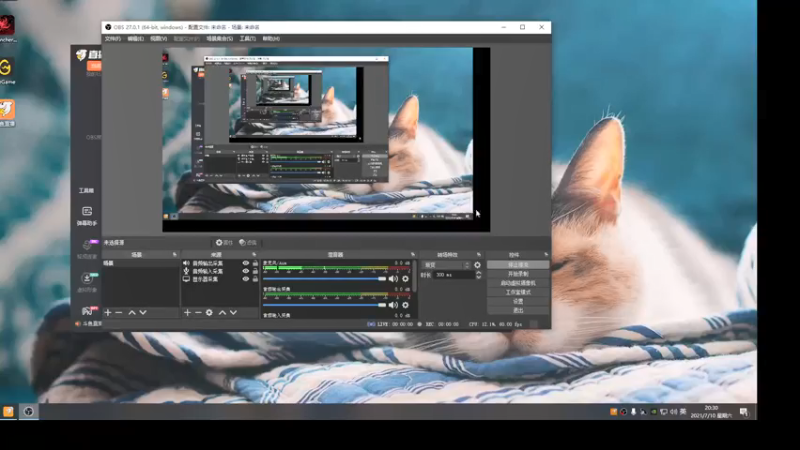The height and width of the screenshot is (450, 800).
Task: Open the 视图(V) menu
Action: [x=158, y=39]
